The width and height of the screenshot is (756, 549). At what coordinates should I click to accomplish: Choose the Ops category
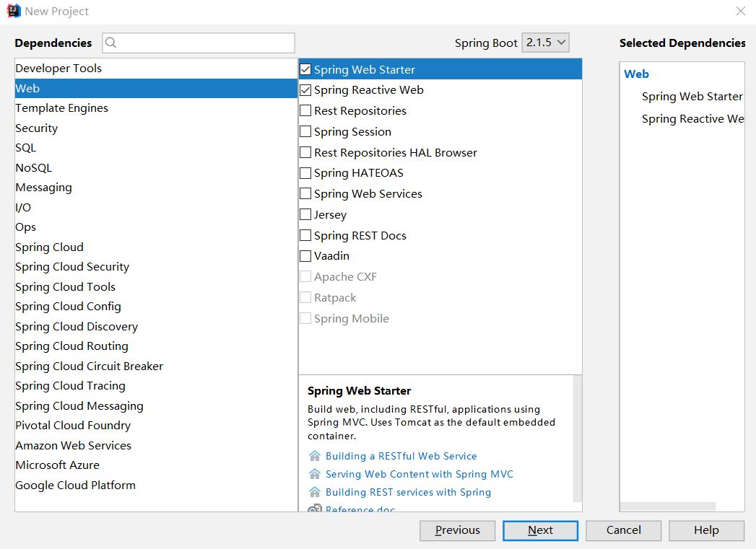tap(156, 227)
